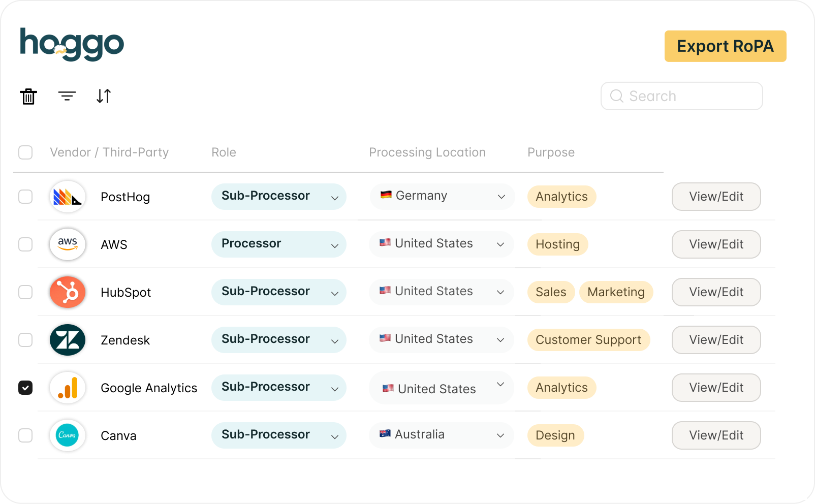Click the Customer Support purpose tag
This screenshot has height=504, width=815.
point(589,340)
